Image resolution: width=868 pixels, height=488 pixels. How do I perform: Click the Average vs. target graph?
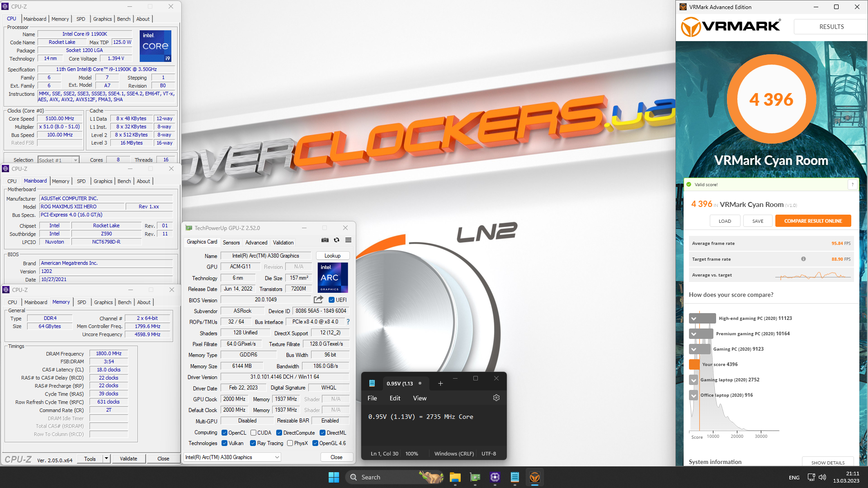click(x=813, y=275)
